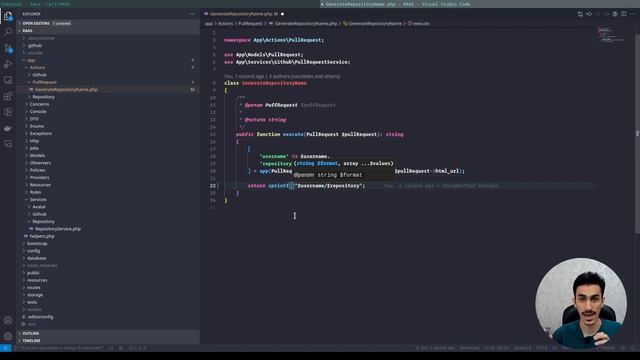Screen dimensions: 640x360
Task: Expand the Avatar folder under Services
Action: click(39, 207)
